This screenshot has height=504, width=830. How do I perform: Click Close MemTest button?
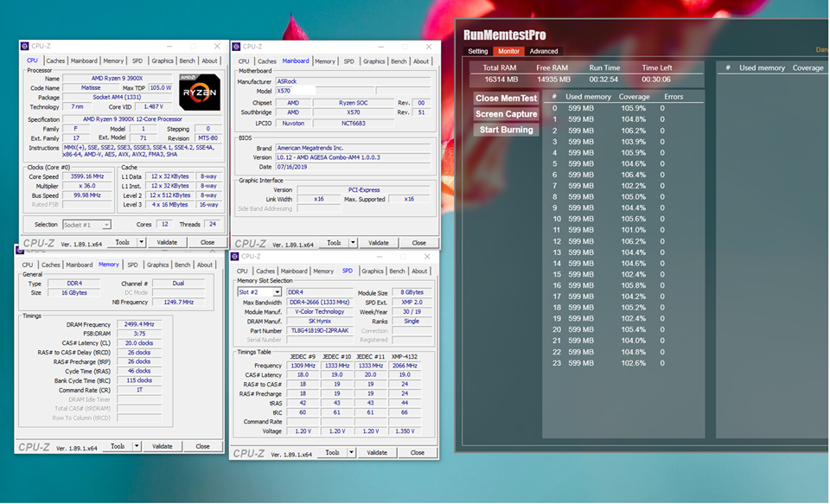coord(506,99)
